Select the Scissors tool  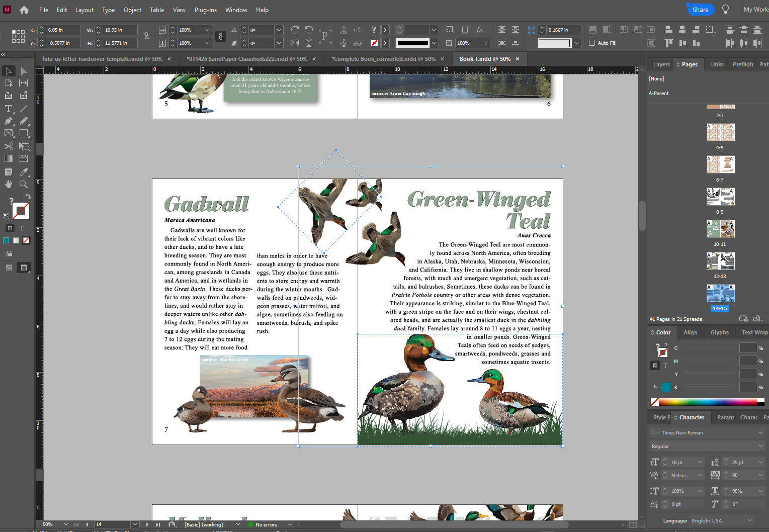(9, 146)
